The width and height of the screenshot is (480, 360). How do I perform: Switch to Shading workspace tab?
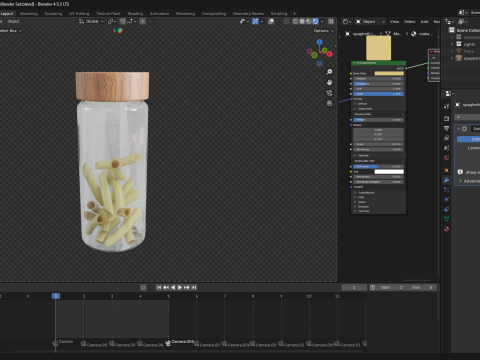(x=135, y=14)
